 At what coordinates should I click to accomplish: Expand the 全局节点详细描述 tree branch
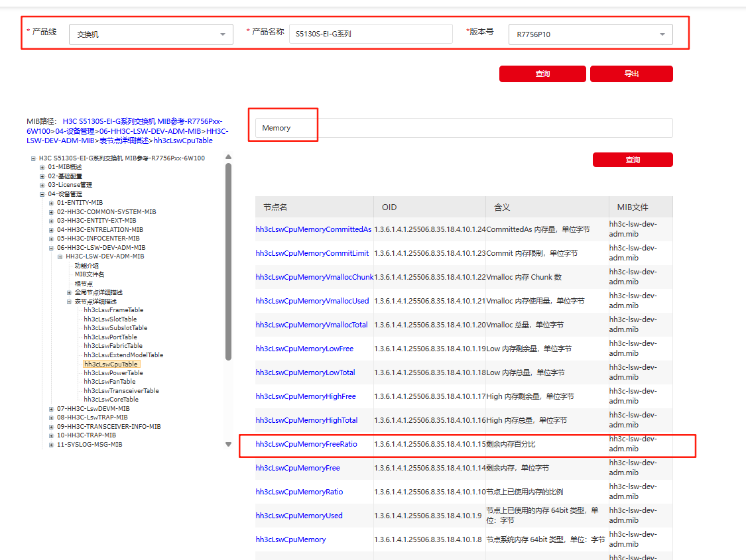click(70, 292)
